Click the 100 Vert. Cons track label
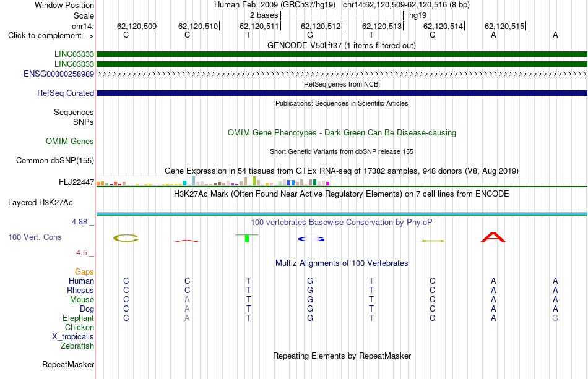This screenshot has height=379, width=588. [x=35, y=237]
